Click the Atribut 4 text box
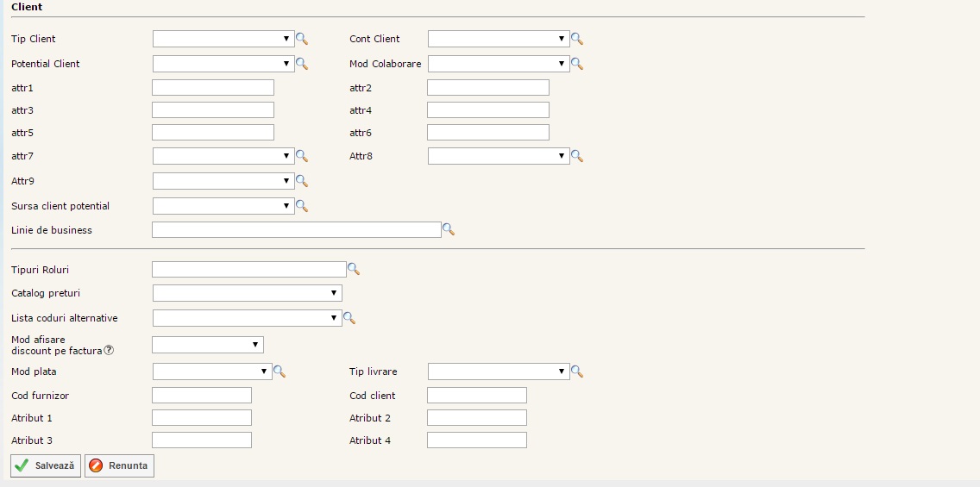This screenshot has height=487, width=980. (477, 440)
